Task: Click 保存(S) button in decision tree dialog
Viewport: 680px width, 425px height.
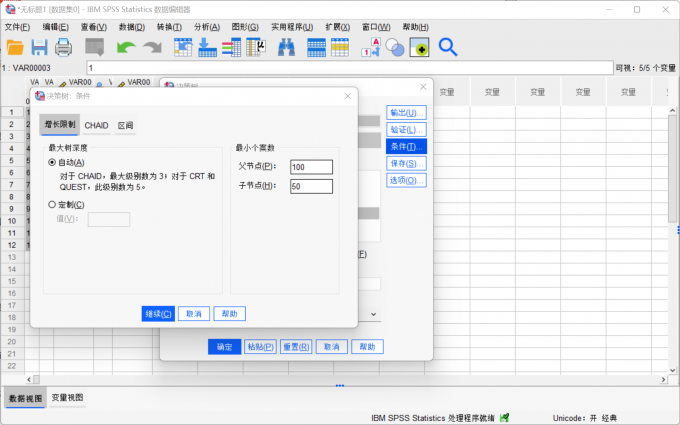Action: click(406, 163)
